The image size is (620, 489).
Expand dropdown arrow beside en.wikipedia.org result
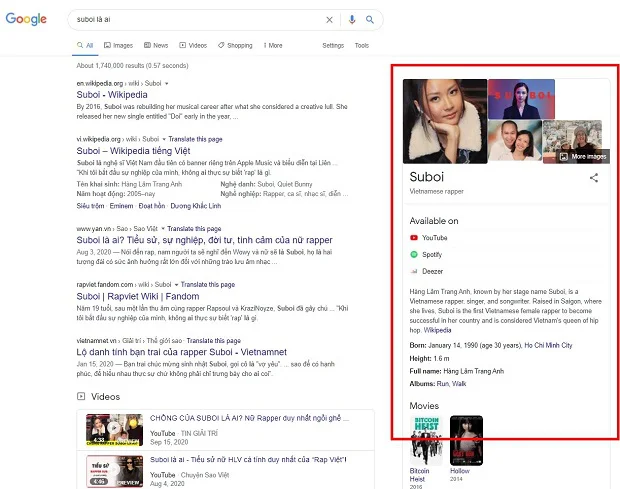167,83
